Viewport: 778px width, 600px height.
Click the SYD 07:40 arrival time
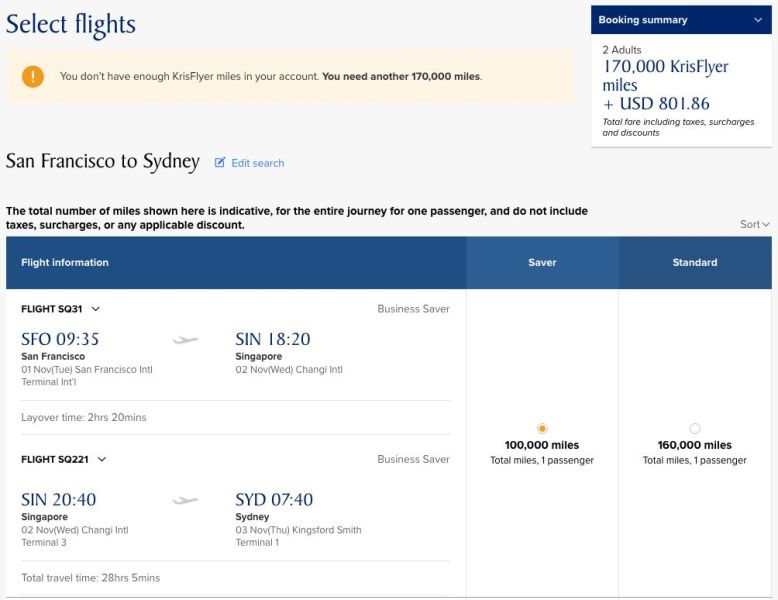tap(274, 500)
